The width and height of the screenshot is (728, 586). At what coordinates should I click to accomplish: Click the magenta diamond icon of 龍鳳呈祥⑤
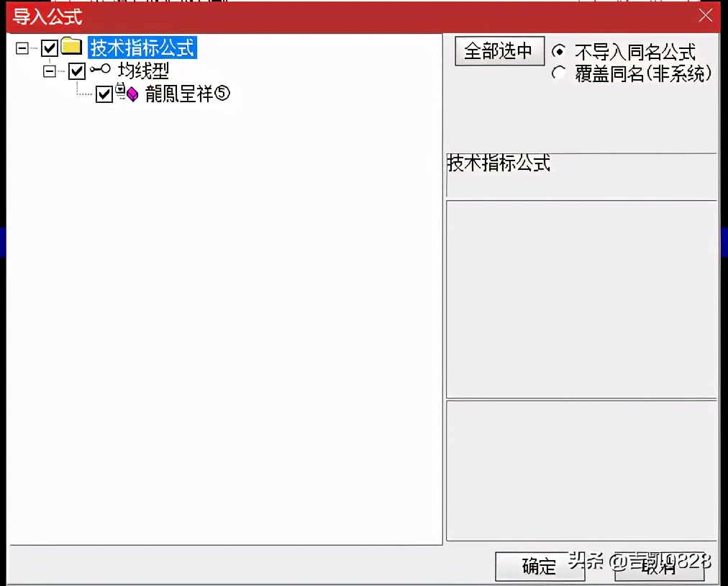tap(132, 94)
